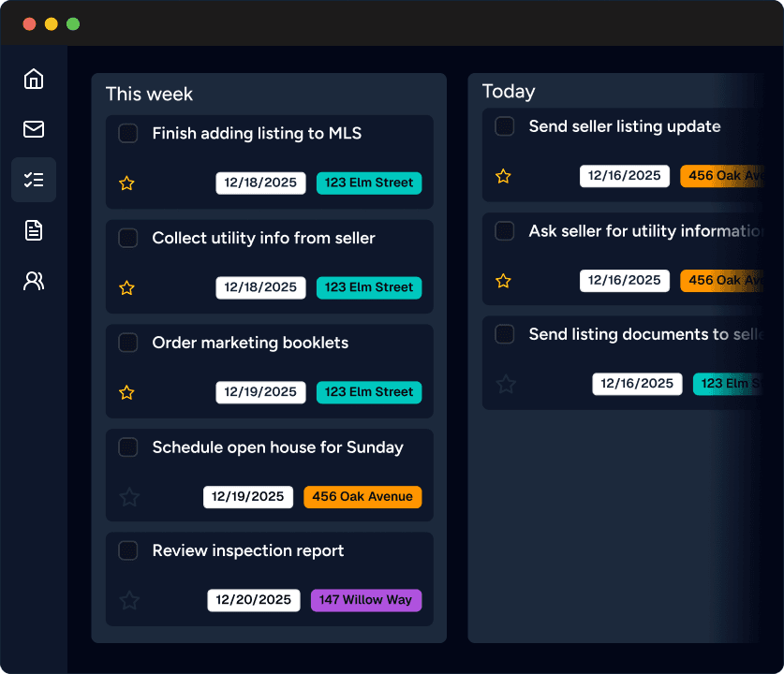Select the Today section header
The width and height of the screenshot is (784, 674).
[x=508, y=91]
